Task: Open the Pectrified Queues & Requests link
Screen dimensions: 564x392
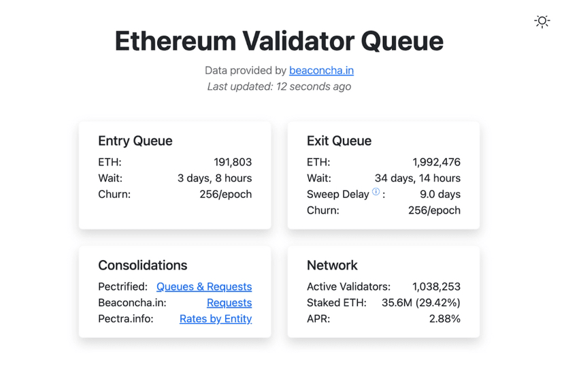Action: pos(204,287)
